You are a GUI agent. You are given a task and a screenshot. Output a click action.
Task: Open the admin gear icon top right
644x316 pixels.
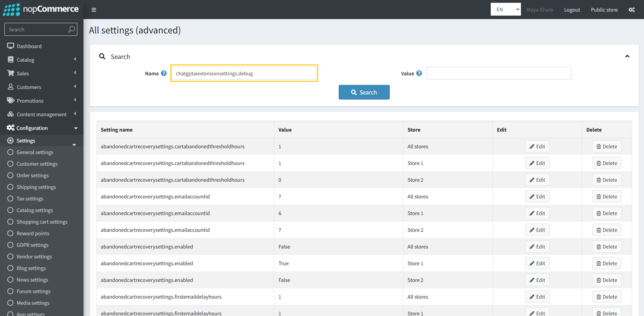click(x=632, y=10)
